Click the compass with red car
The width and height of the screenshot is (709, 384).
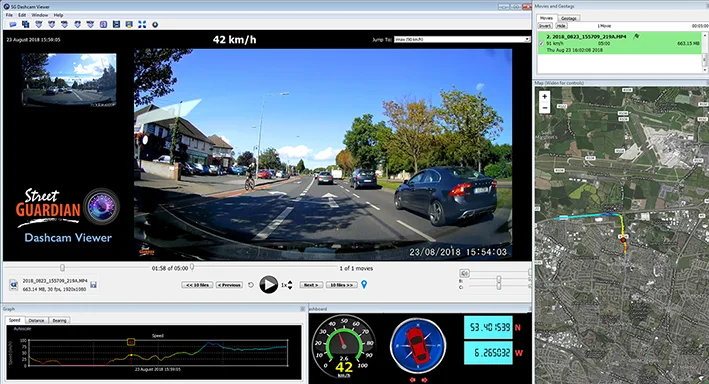pos(418,346)
